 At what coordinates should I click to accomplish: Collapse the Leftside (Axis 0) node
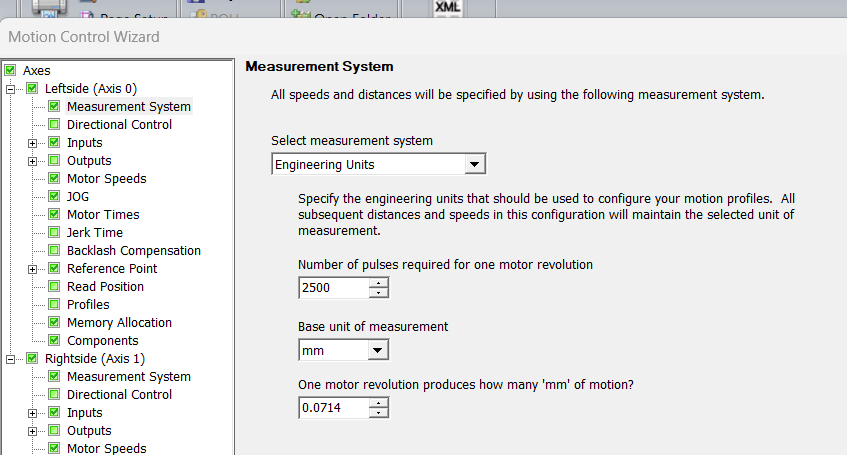coord(12,89)
